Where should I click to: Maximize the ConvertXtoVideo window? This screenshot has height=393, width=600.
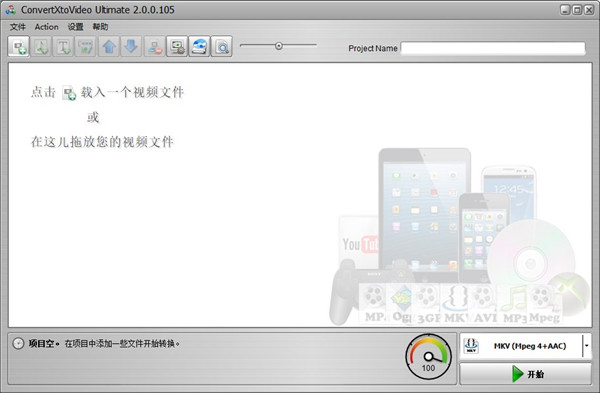tap(577, 10)
